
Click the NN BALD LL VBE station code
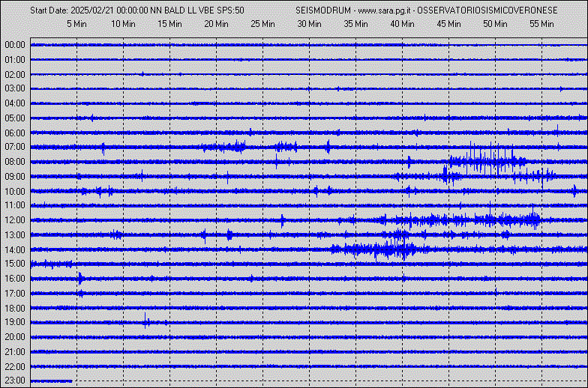pos(182,10)
